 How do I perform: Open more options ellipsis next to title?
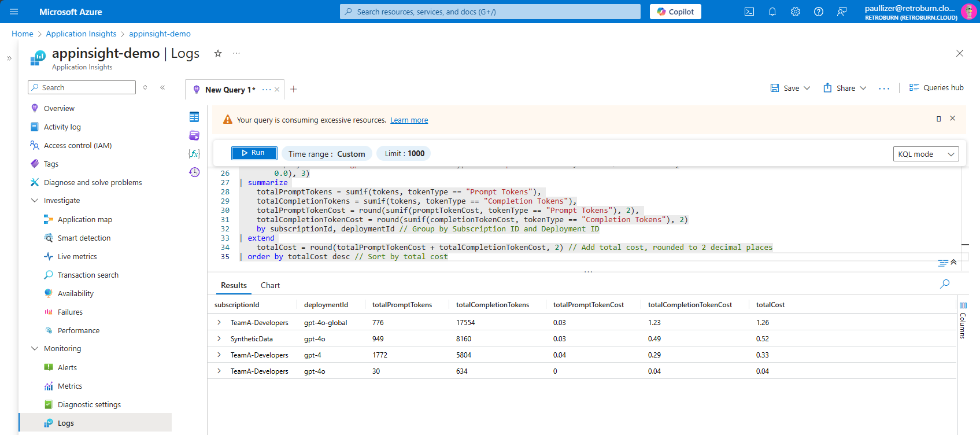click(x=236, y=53)
